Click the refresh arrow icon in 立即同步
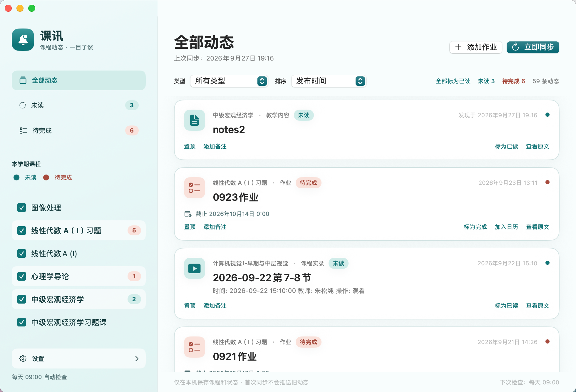Screen dimensions: 576x392 [x=515, y=47]
